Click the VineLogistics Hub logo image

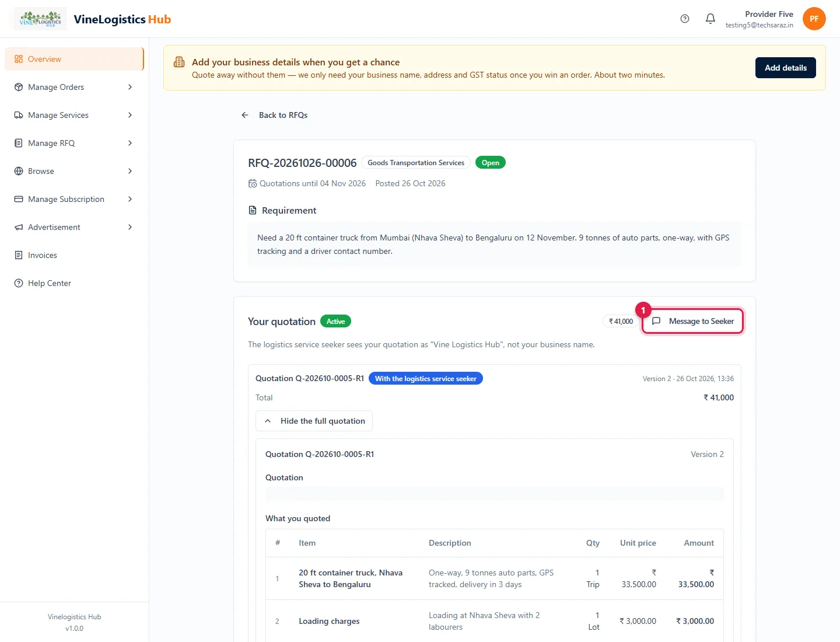click(x=40, y=19)
